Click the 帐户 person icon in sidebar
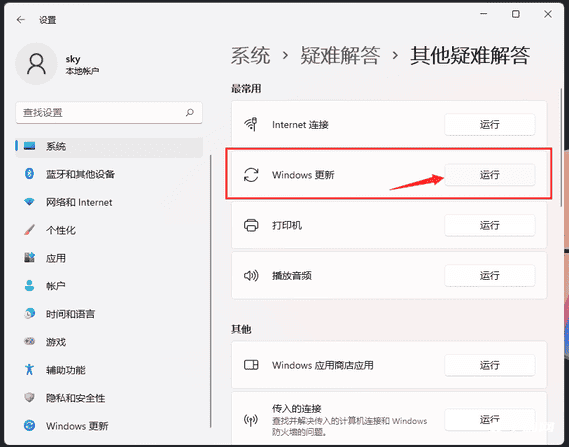This screenshot has height=447, width=569. click(x=29, y=286)
